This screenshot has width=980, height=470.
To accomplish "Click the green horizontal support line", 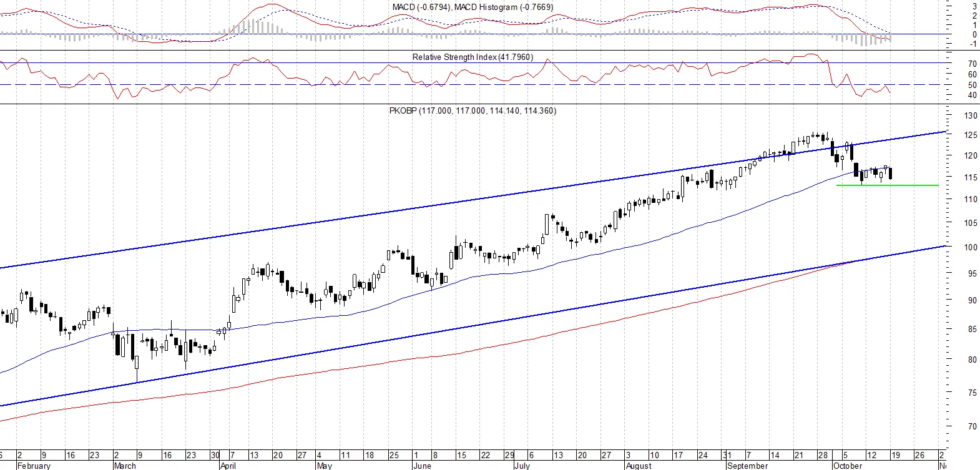I will click(887, 185).
